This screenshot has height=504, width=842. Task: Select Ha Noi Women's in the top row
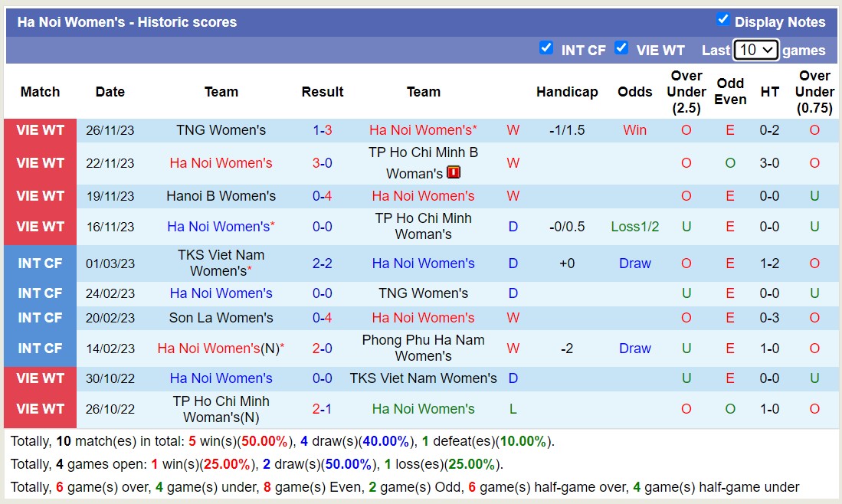click(423, 129)
